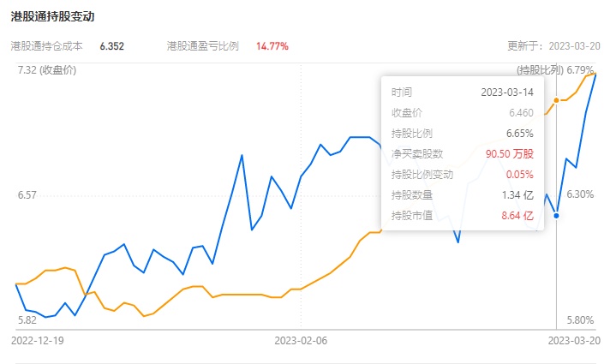Click the 6.30% right axis label
Viewport: 610px width, 364px height.
(580, 194)
